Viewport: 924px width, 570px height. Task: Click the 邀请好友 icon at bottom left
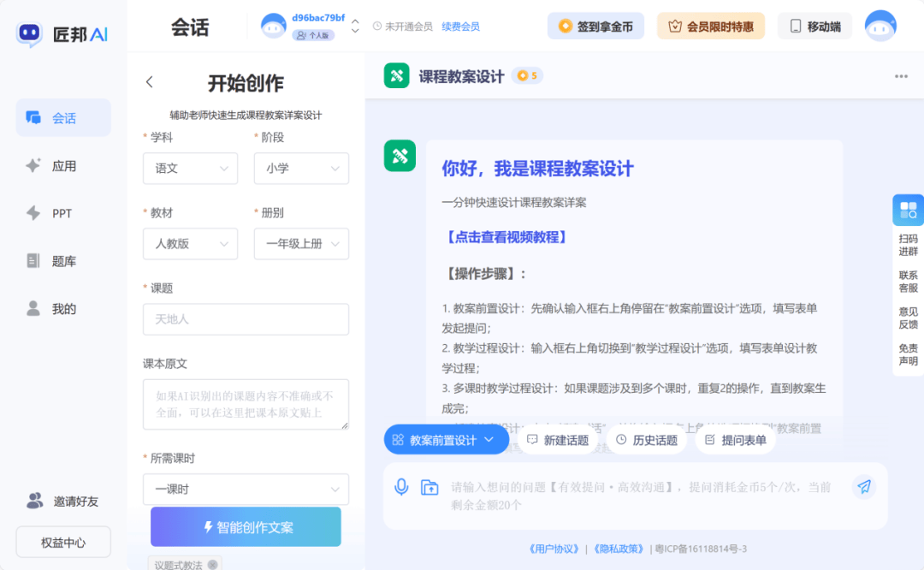33,501
